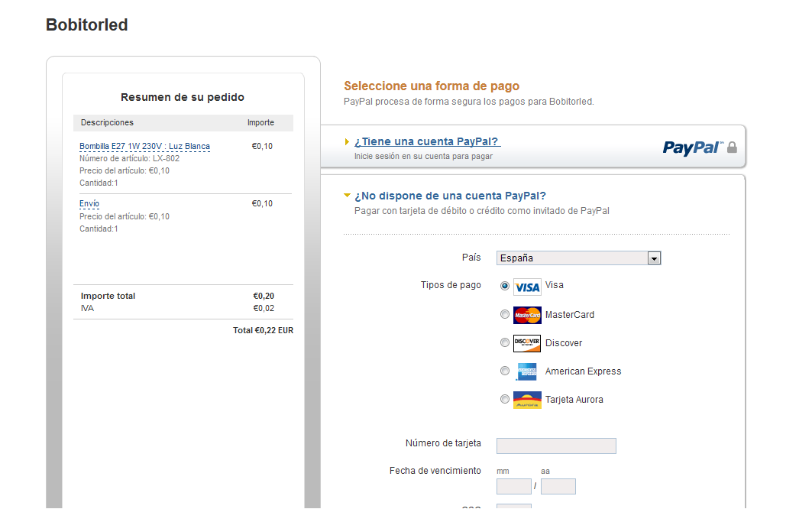Click the Tarjeta Aurora logo
812x509 pixels.
tap(527, 400)
